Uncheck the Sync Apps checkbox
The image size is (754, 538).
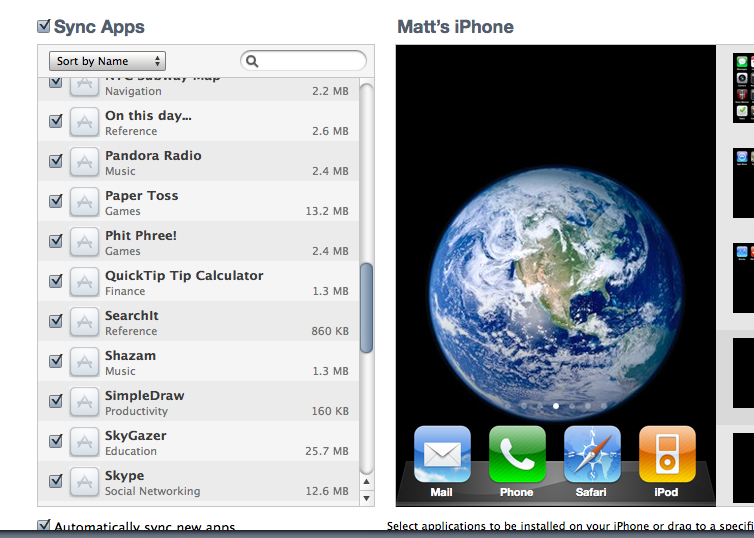(44, 26)
